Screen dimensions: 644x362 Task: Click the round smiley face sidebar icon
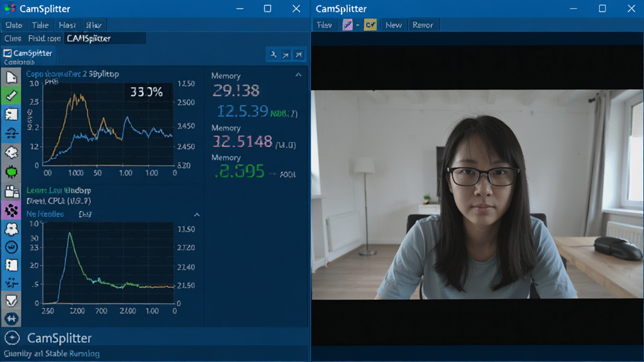click(11, 247)
